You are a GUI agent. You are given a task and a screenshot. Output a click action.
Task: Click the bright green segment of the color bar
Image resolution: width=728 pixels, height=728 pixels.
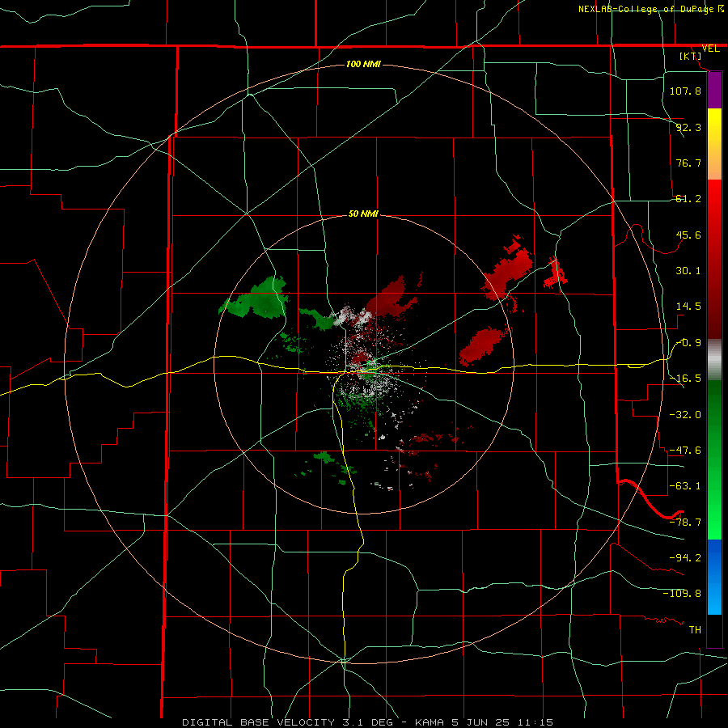[714, 459]
